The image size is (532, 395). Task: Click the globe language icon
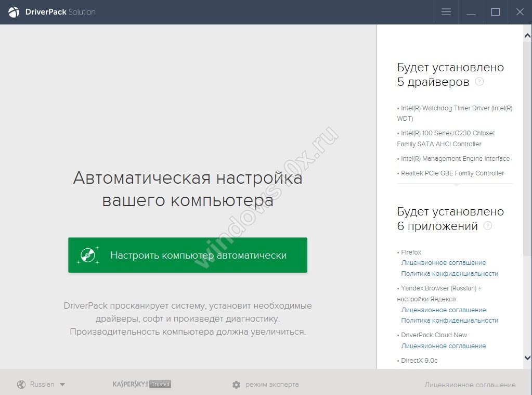(x=21, y=385)
